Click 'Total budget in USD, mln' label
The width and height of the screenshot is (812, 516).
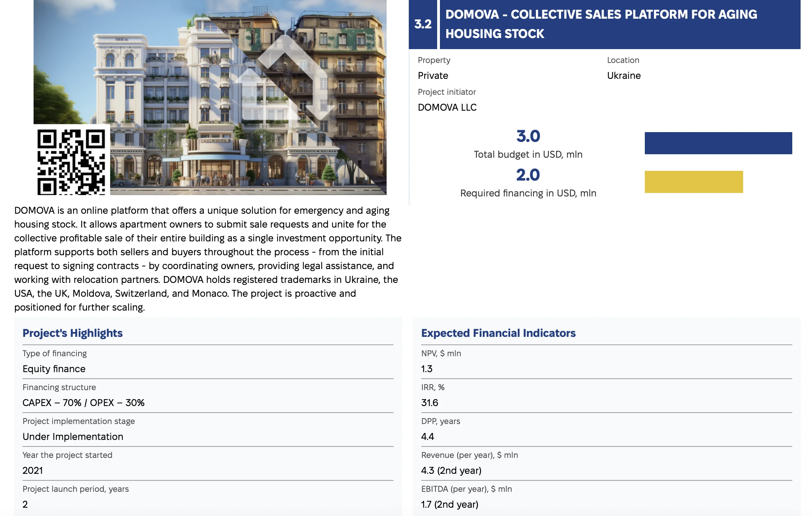point(528,154)
